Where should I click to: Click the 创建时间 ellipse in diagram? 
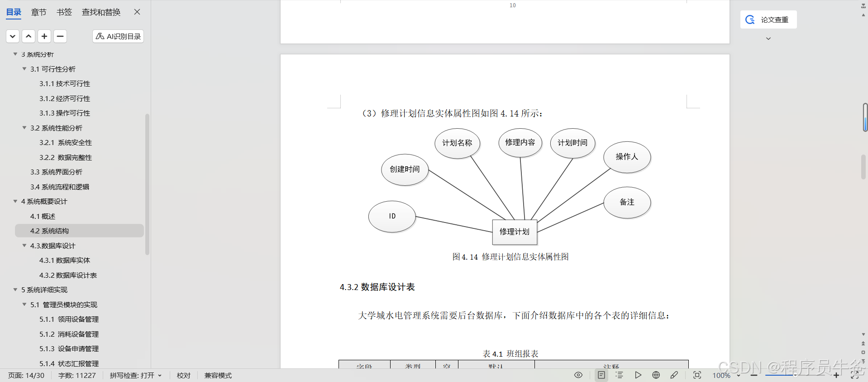pos(405,169)
